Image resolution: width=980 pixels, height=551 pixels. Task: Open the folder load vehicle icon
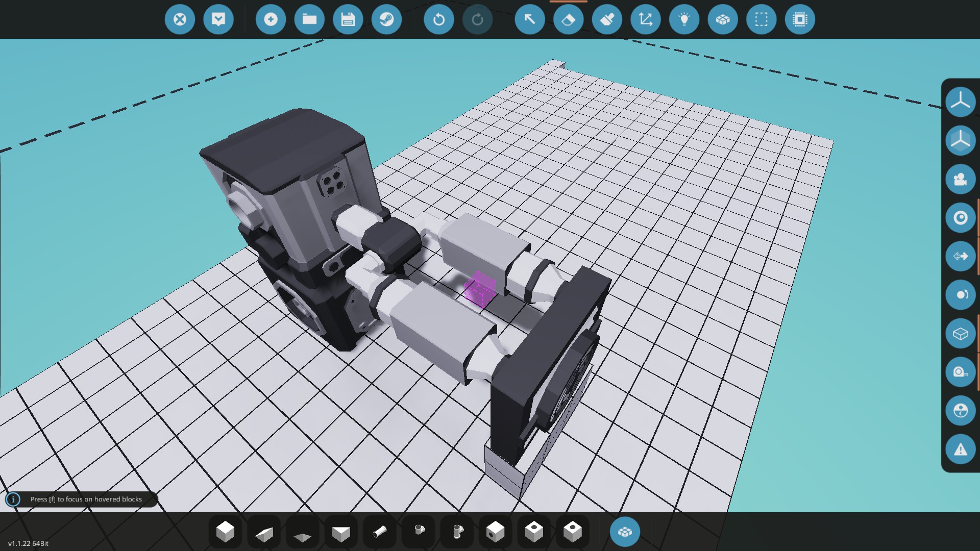click(x=309, y=19)
